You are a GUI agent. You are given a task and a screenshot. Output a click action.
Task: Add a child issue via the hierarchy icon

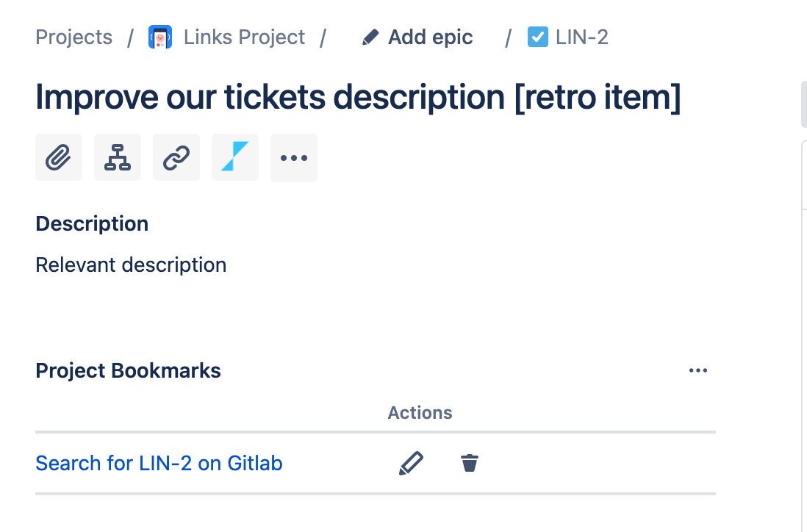coord(117,157)
